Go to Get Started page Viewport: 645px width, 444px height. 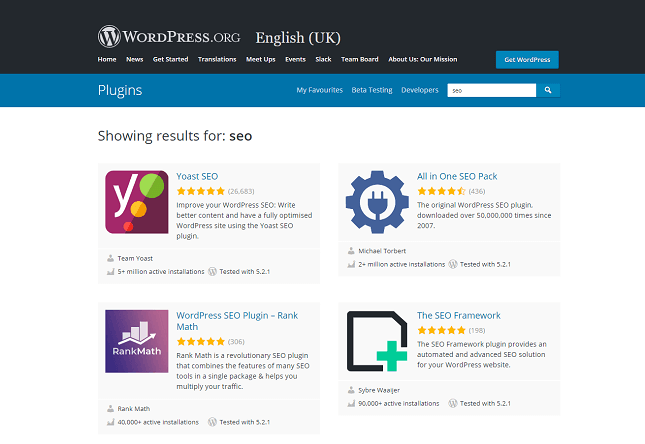click(170, 59)
